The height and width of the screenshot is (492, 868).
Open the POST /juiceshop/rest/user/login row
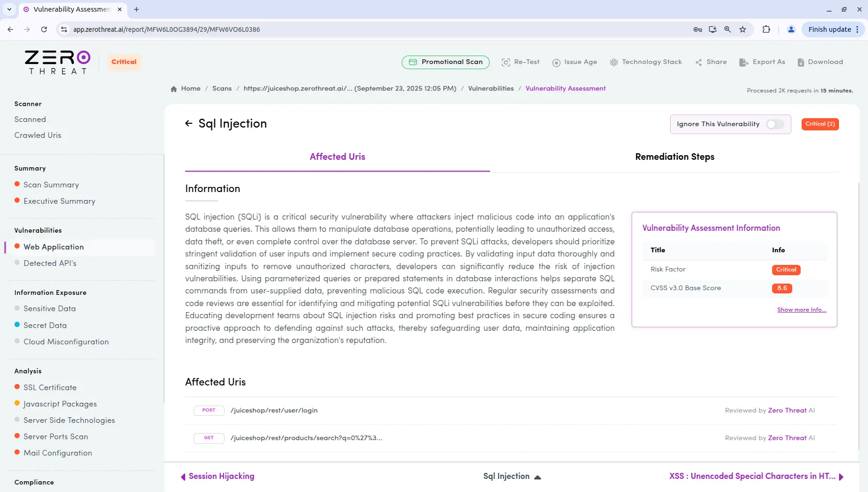pos(511,411)
